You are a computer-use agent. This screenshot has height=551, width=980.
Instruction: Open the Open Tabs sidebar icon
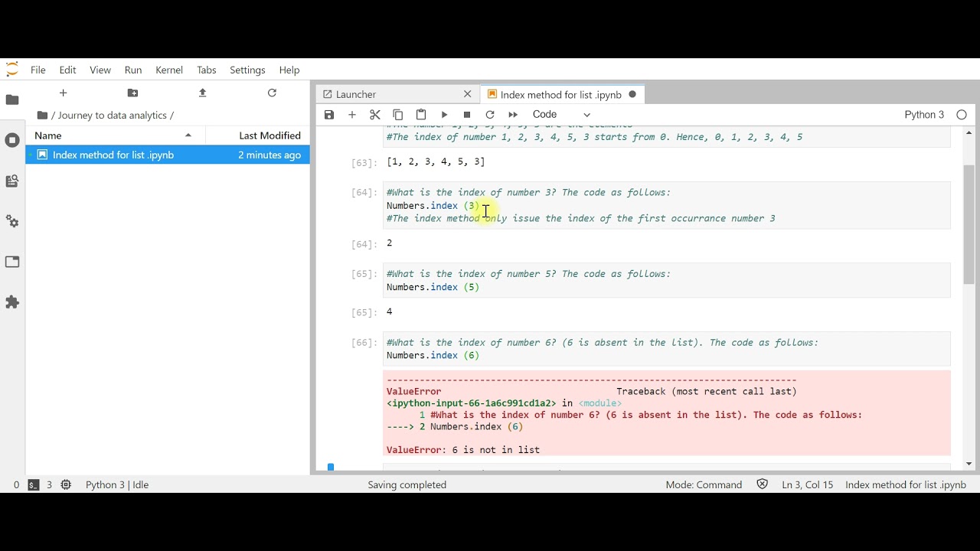pos(12,262)
